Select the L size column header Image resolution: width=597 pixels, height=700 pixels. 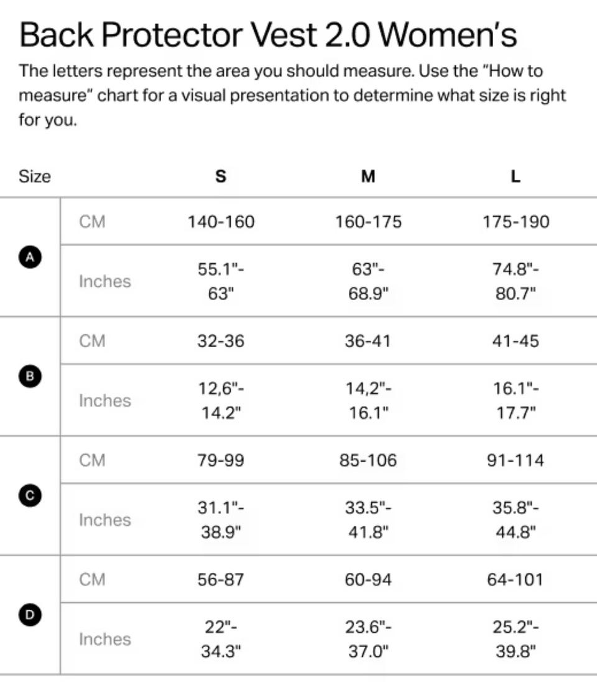click(x=516, y=177)
